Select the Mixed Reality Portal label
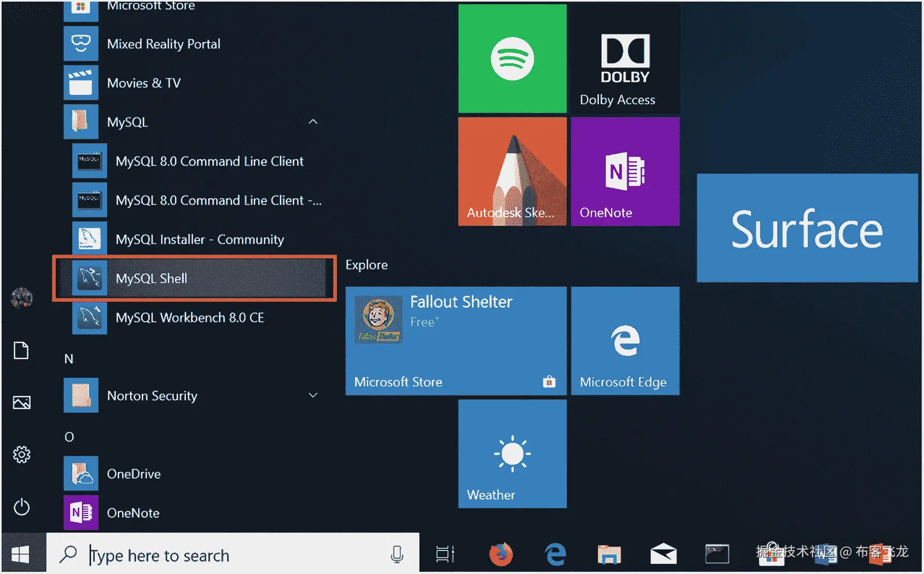 pyautogui.click(x=164, y=44)
